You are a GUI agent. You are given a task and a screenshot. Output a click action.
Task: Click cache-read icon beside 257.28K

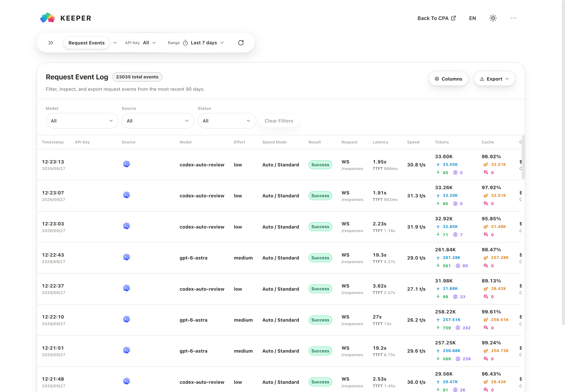pyautogui.click(x=486, y=258)
